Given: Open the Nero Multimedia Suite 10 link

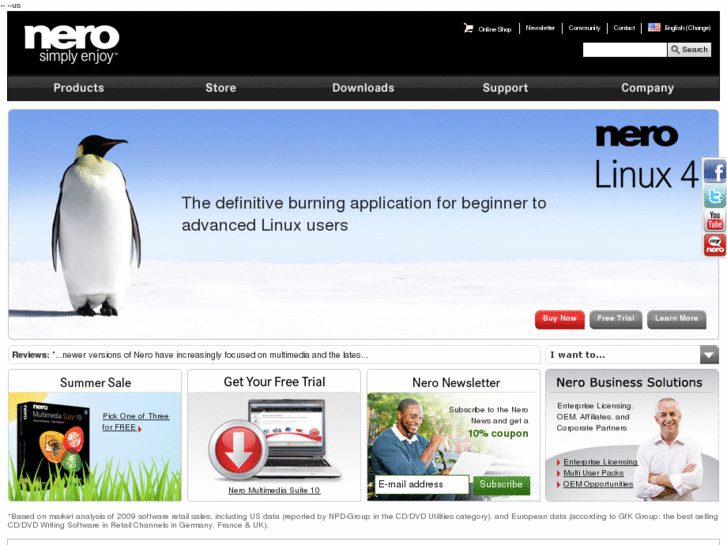Looking at the screenshot, I should point(274,490).
